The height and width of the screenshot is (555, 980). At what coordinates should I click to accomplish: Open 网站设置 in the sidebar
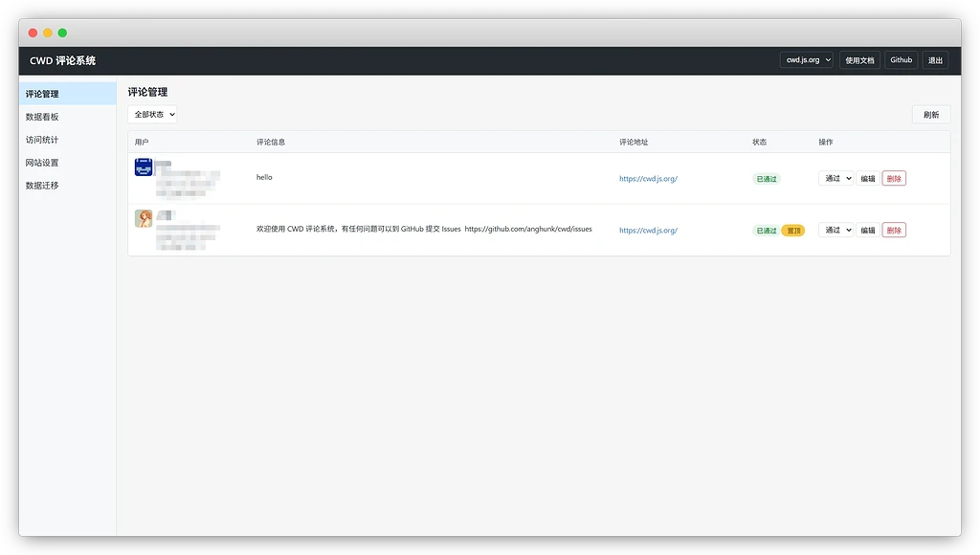(68, 163)
